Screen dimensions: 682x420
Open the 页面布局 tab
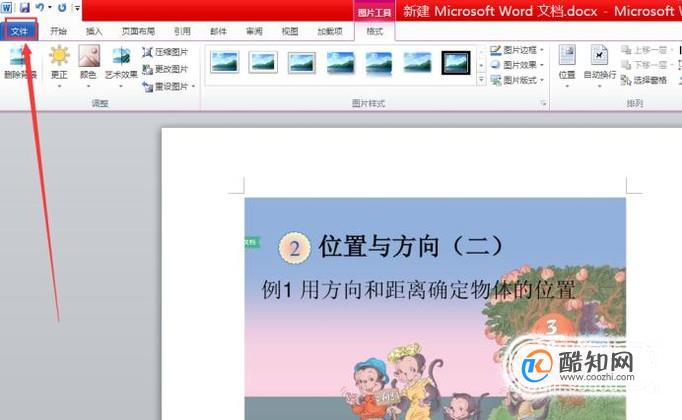tap(138, 31)
